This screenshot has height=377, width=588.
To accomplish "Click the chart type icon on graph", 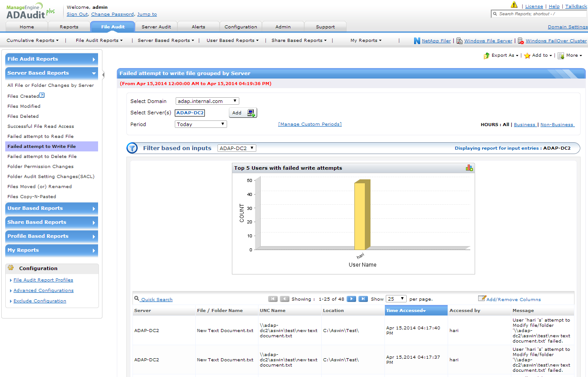I will click(469, 168).
